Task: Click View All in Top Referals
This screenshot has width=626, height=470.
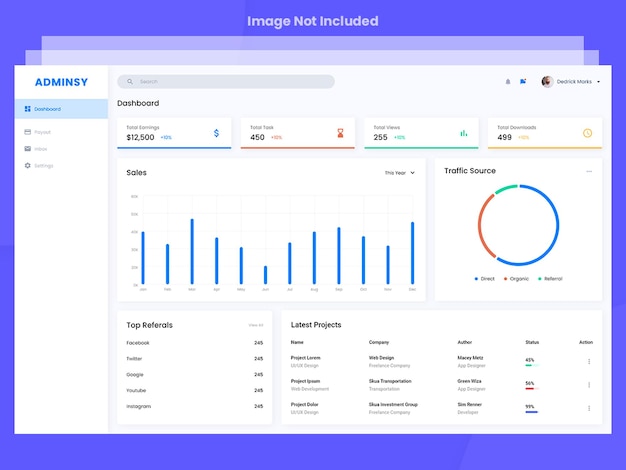Action: point(256,325)
